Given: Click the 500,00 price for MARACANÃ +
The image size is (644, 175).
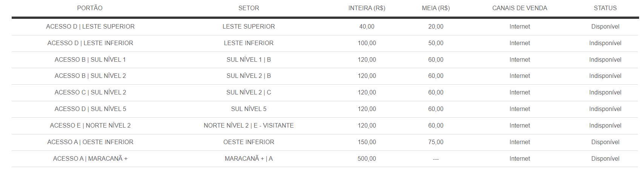Looking at the screenshot, I should tap(367, 159).
